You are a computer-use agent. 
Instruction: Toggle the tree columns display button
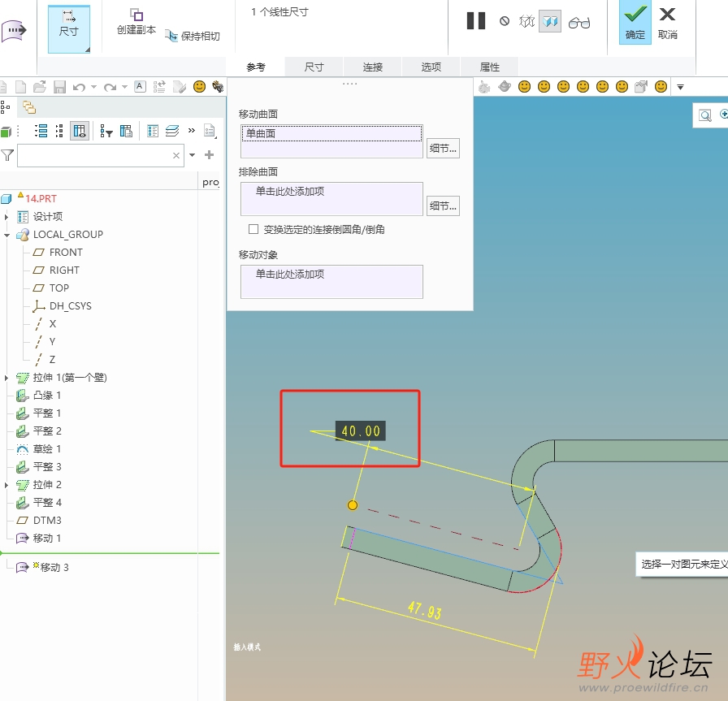[80, 131]
